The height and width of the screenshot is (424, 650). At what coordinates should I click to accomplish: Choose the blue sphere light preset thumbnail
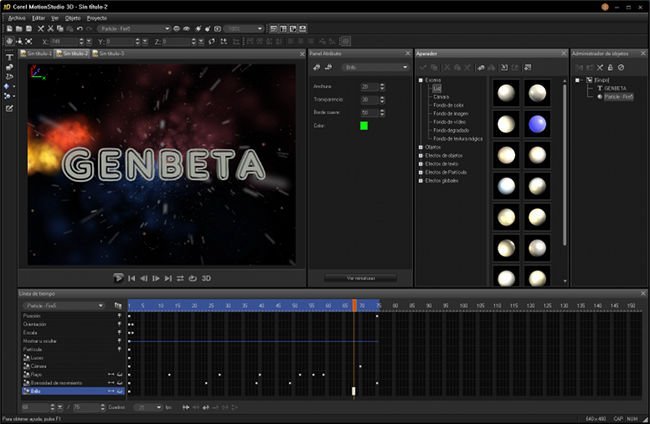point(537,124)
